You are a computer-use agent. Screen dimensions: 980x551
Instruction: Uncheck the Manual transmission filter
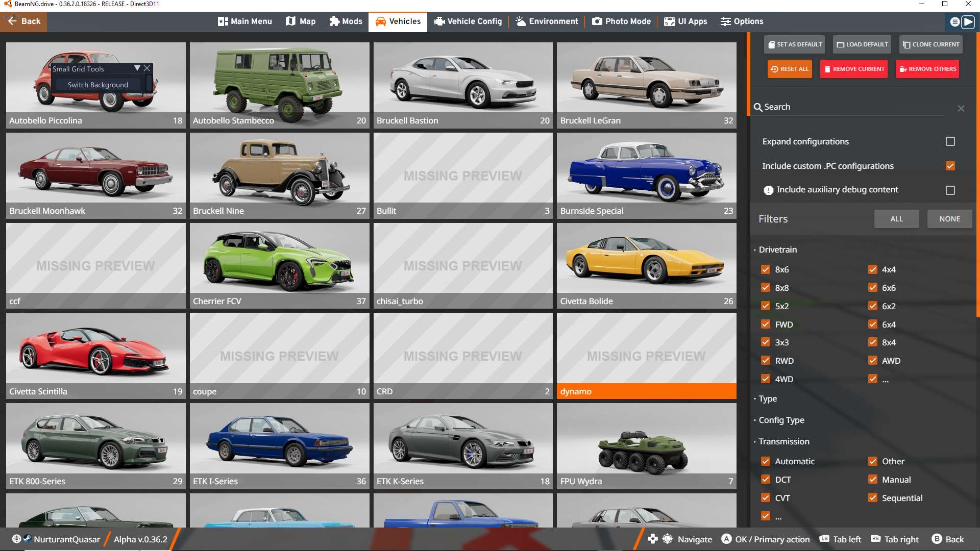click(x=873, y=480)
